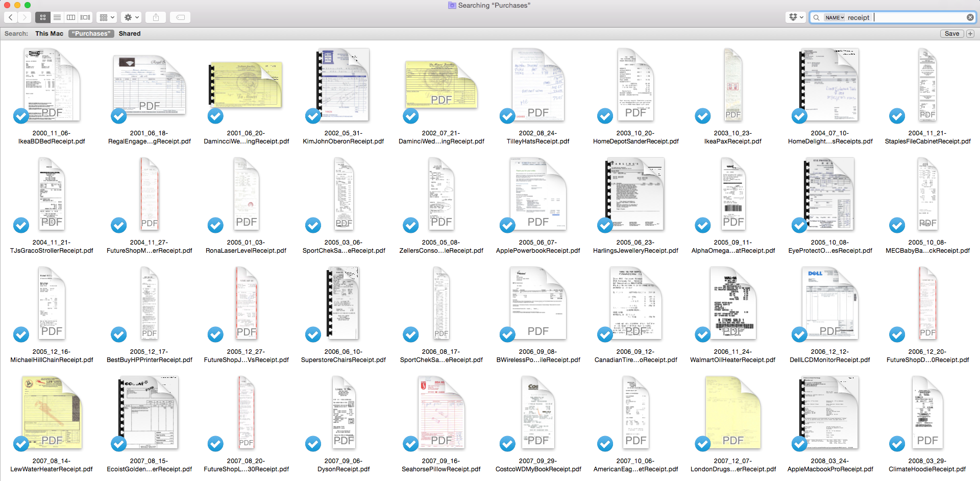Image resolution: width=980 pixels, height=481 pixels.
Task: Open the item arrangement dropdown
Action: click(x=106, y=17)
